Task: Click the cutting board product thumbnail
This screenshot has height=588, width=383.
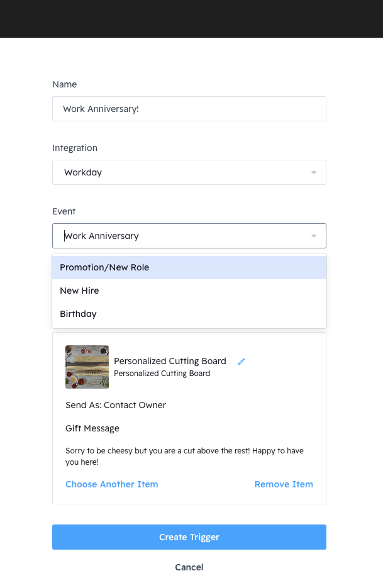Action: [87, 367]
